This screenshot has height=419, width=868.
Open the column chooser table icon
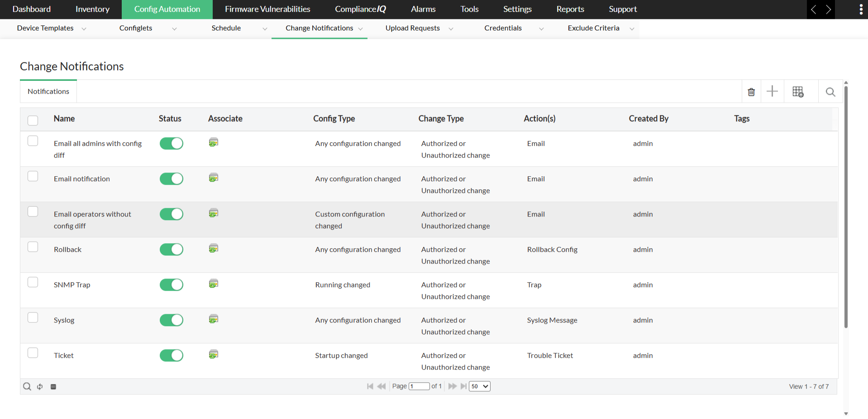coord(798,92)
